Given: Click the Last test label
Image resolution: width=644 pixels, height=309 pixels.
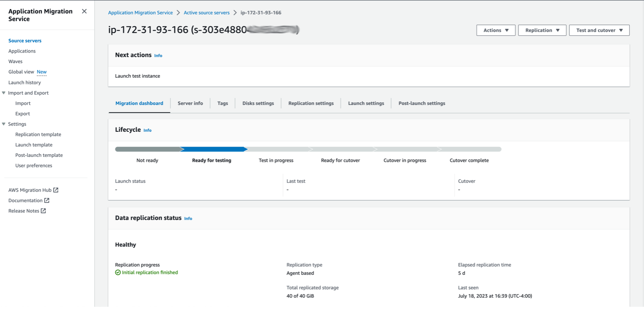Looking at the screenshot, I should [296, 181].
